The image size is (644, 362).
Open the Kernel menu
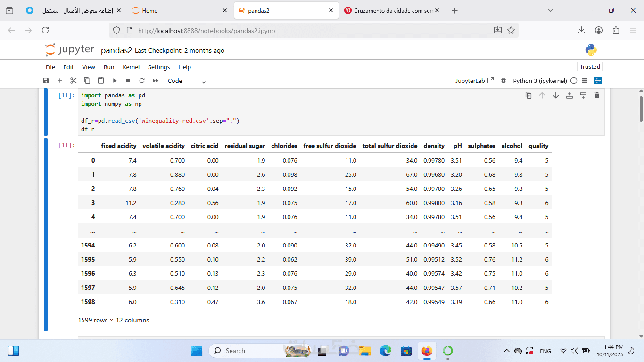131,67
